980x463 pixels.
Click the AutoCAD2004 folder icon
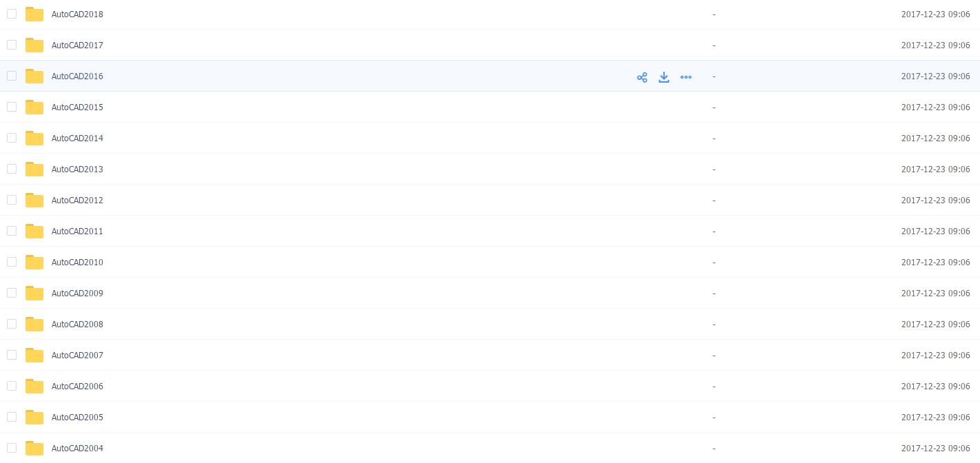(34, 449)
